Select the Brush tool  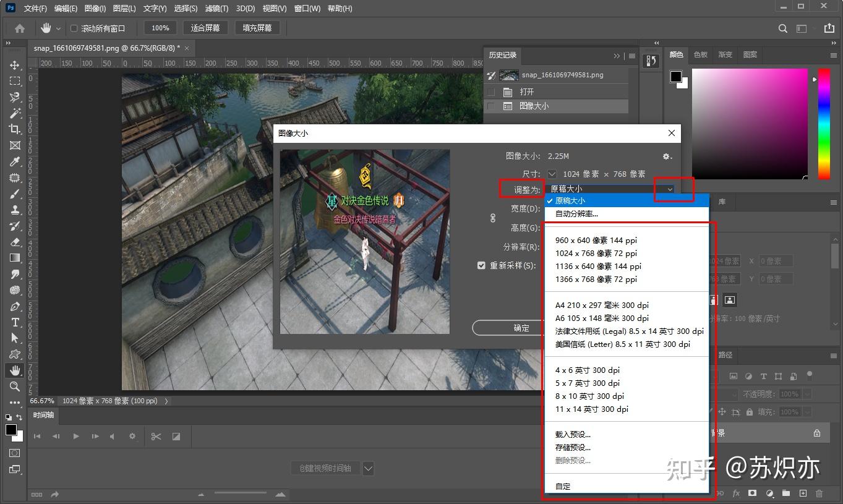click(15, 194)
